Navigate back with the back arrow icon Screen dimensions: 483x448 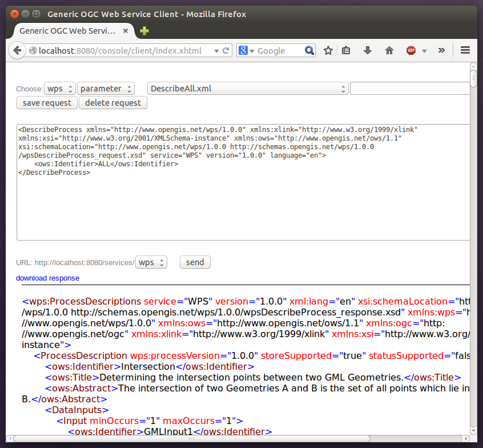tap(17, 50)
